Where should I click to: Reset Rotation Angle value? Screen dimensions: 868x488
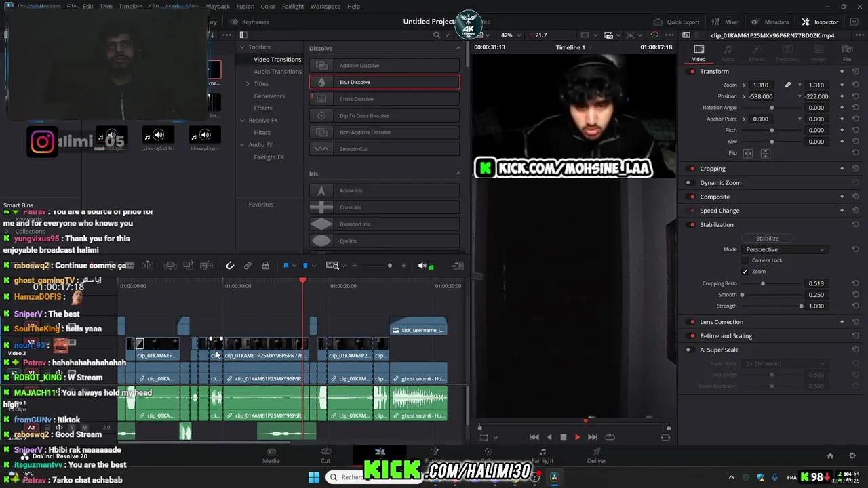point(856,108)
